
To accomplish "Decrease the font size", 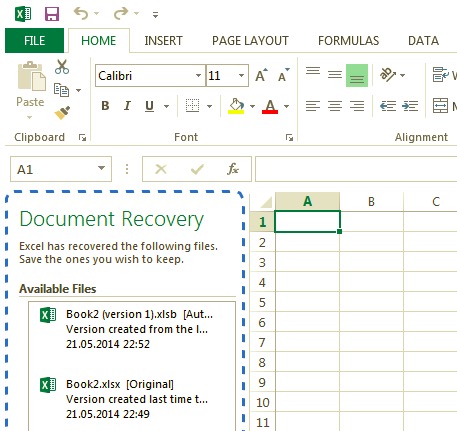I will click(284, 75).
